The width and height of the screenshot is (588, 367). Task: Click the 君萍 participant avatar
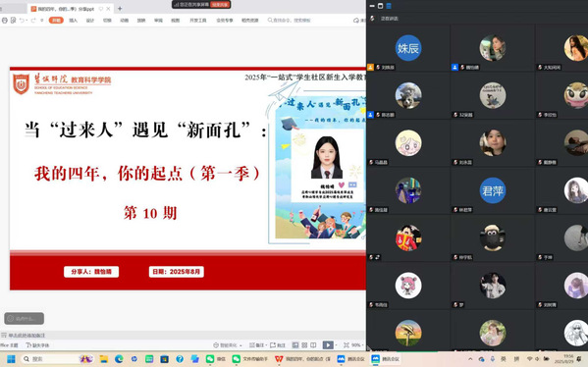(493, 190)
